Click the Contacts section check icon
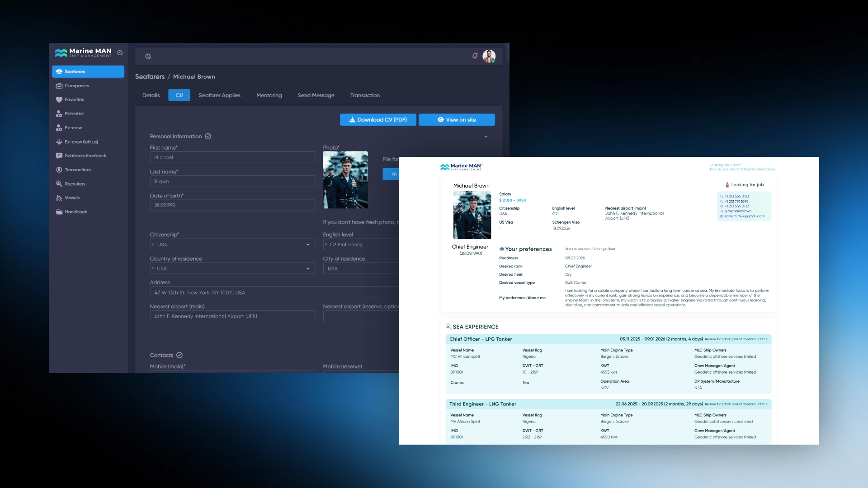 [x=179, y=355]
